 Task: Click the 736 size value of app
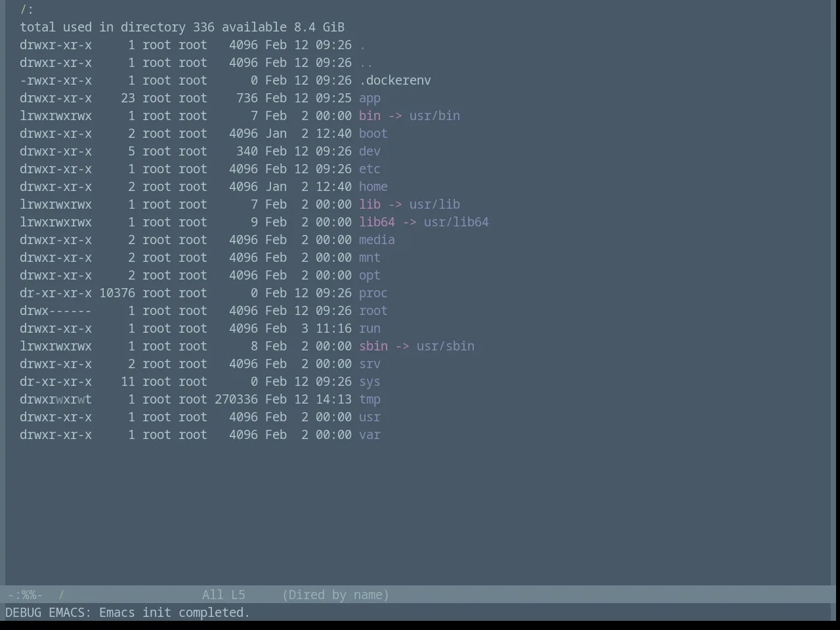[x=247, y=98]
